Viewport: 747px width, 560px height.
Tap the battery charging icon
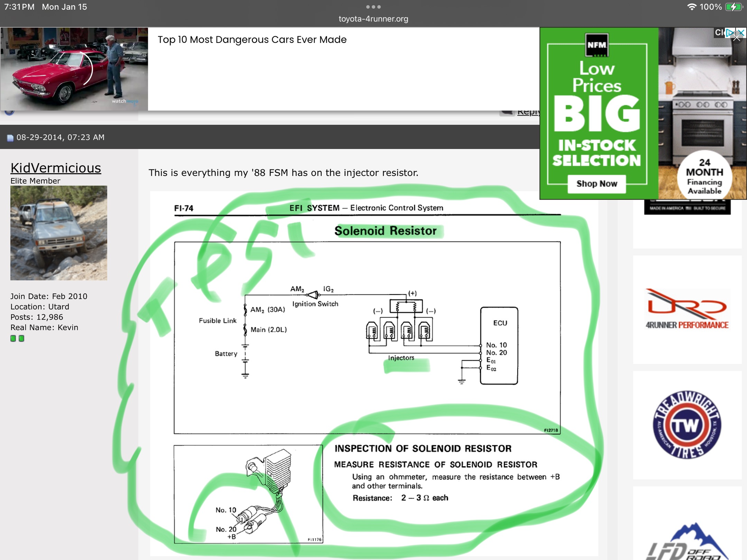coord(734,7)
